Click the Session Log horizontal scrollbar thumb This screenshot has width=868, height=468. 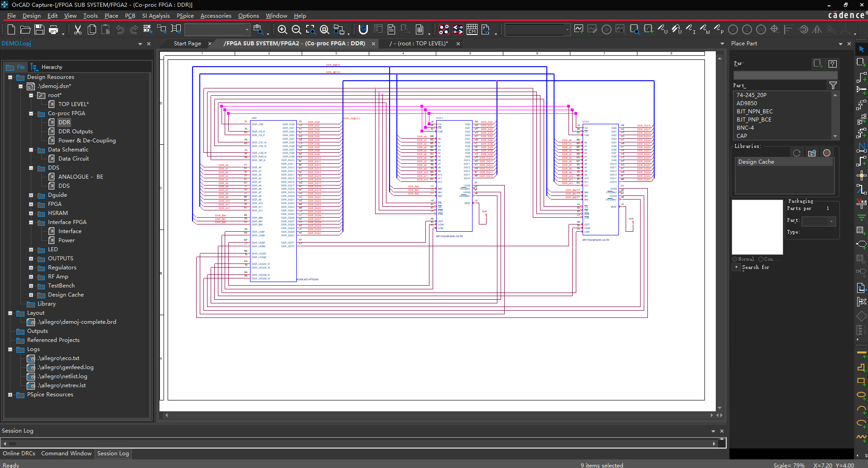tap(12, 444)
